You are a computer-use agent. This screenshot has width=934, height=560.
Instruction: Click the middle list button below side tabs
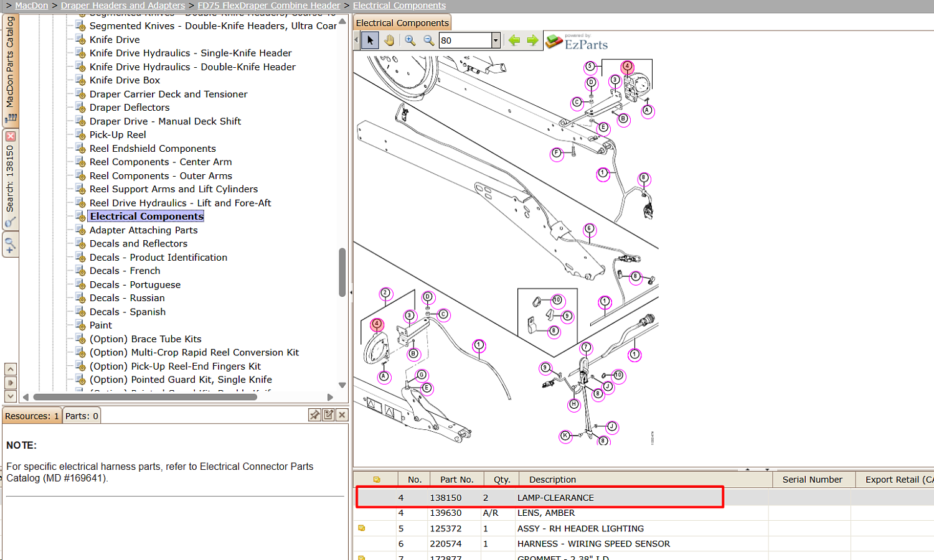(x=11, y=383)
